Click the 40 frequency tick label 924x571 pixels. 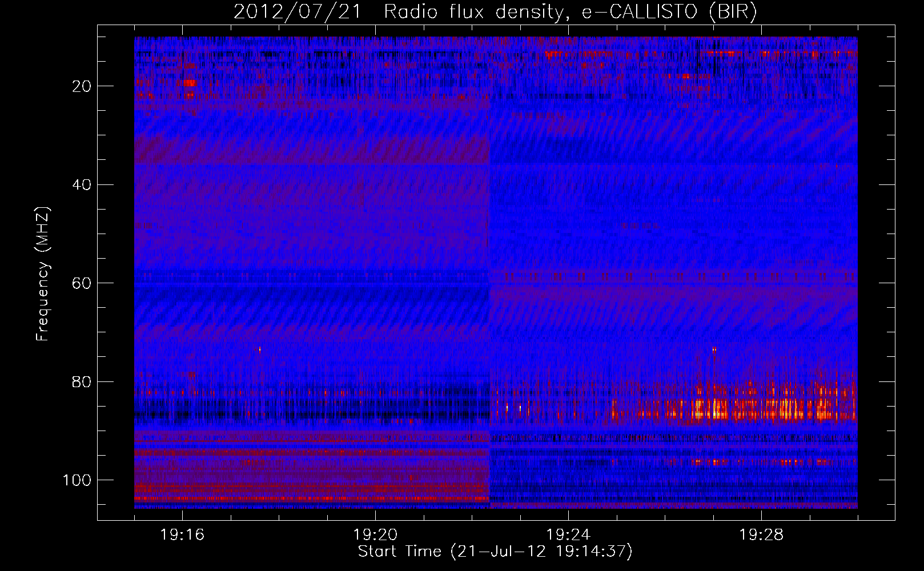coord(82,185)
